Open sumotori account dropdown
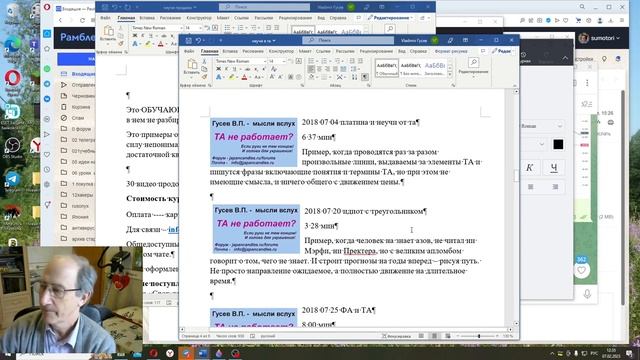Screen dimensions: 640x360 click(x=599, y=38)
